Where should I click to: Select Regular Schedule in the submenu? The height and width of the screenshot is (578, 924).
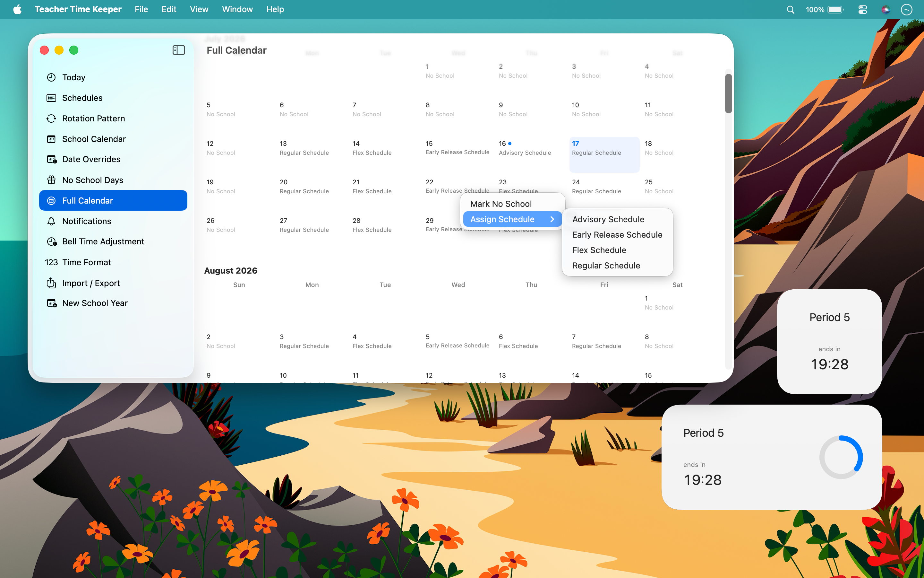[x=617, y=265]
